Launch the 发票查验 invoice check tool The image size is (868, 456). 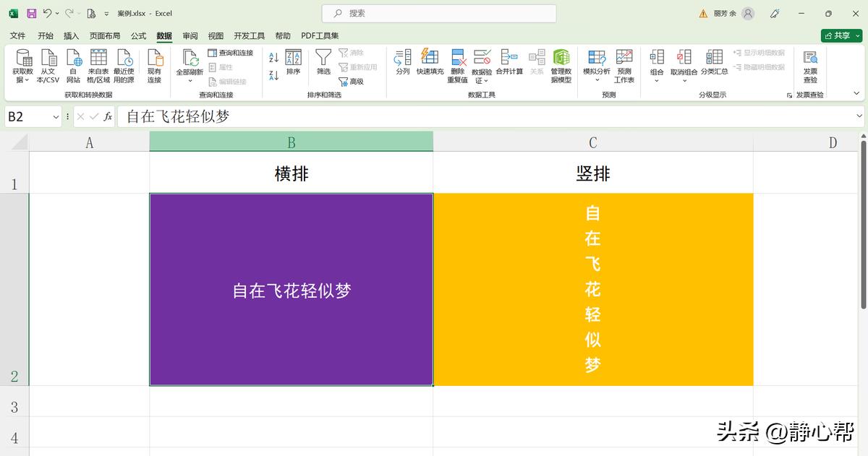click(x=809, y=65)
